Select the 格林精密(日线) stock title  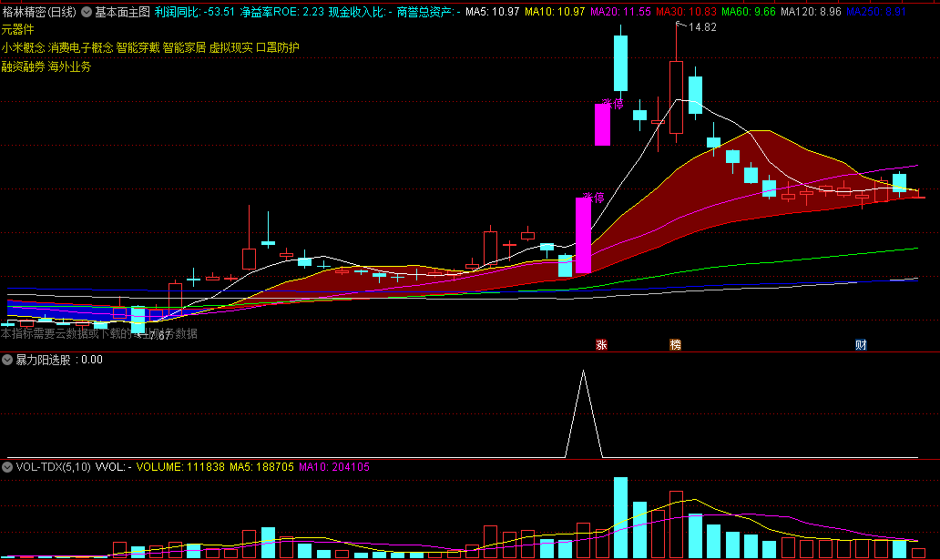point(39,12)
